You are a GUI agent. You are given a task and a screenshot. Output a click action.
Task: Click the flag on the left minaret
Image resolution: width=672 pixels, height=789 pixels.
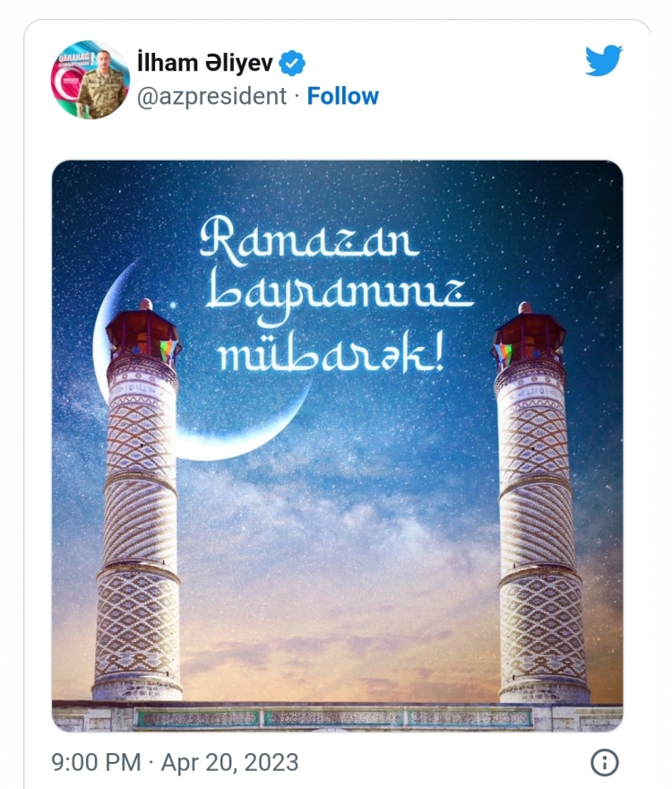click(x=168, y=351)
